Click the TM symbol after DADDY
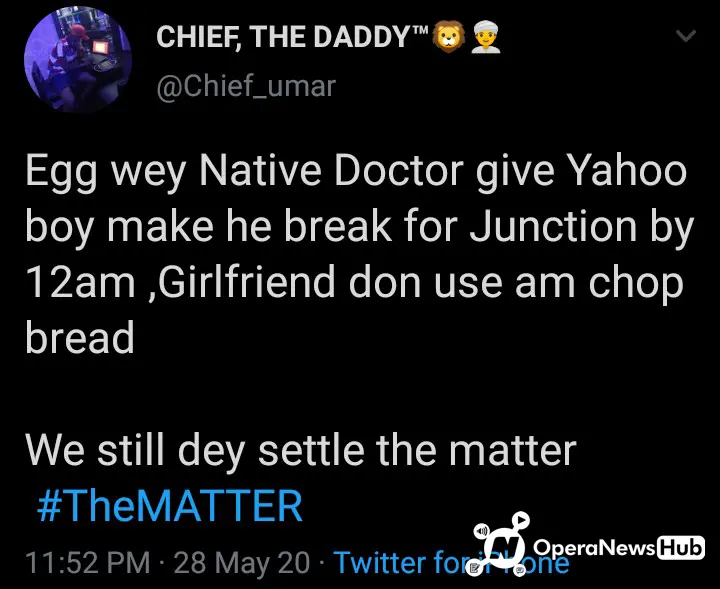This screenshot has width=720, height=589. click(x=420, y=30)
